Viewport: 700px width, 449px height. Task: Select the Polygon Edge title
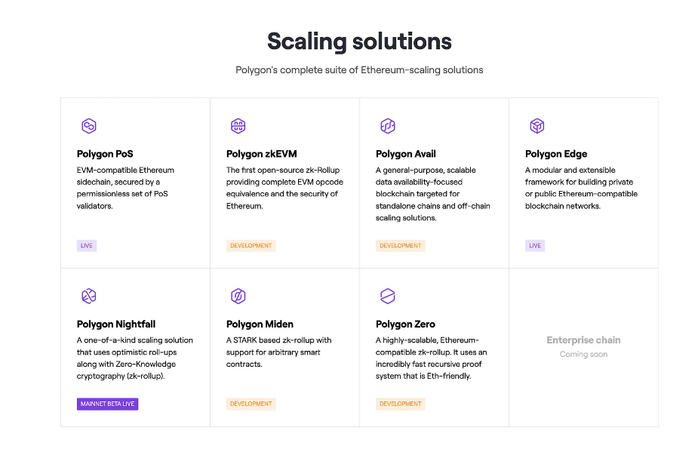555,154
